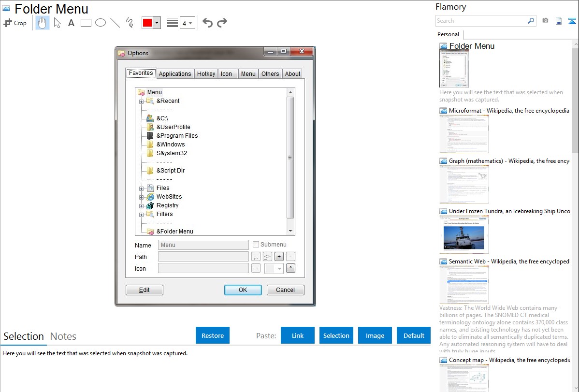Confirm with the OK button
The height and width of the screenshot is (392, 579).
click(x=243, y=290)
